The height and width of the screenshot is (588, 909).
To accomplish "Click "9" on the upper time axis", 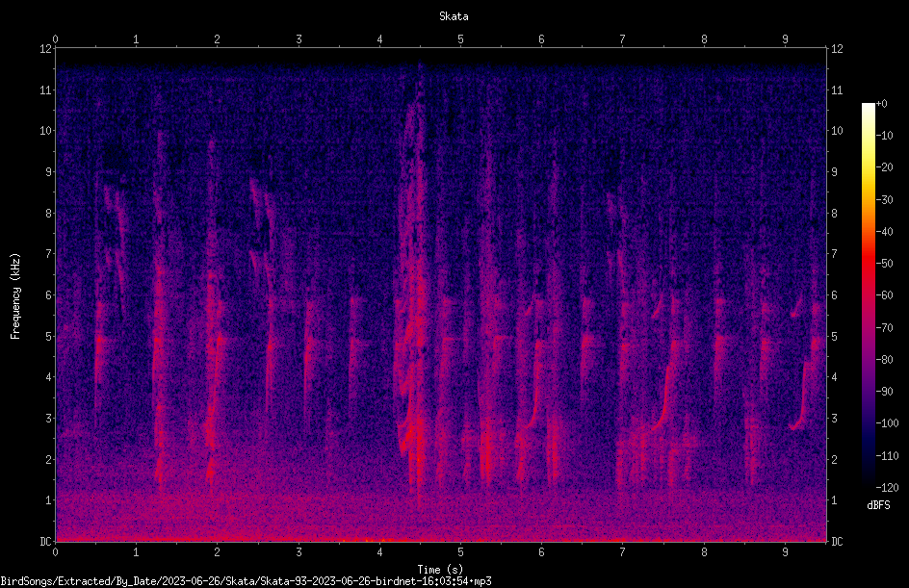I will pyautogui.click(x=785, y=39).
